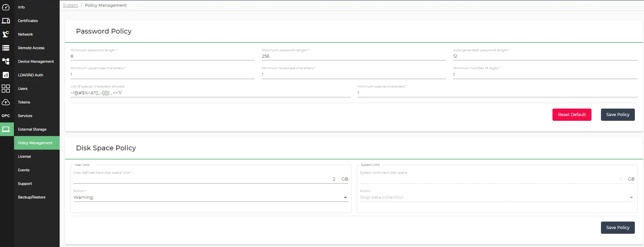Screen dimensions: 644x247
Task: Click the four-squares grid icon in sidebar
Action: (6, 89)
